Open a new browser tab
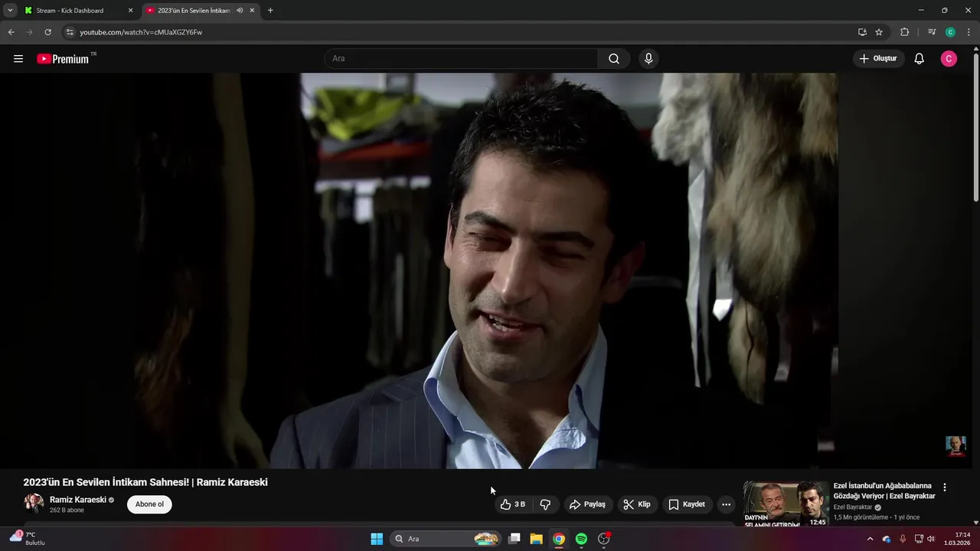The height and width of the screenshot is (551, 980). (270, 11)
